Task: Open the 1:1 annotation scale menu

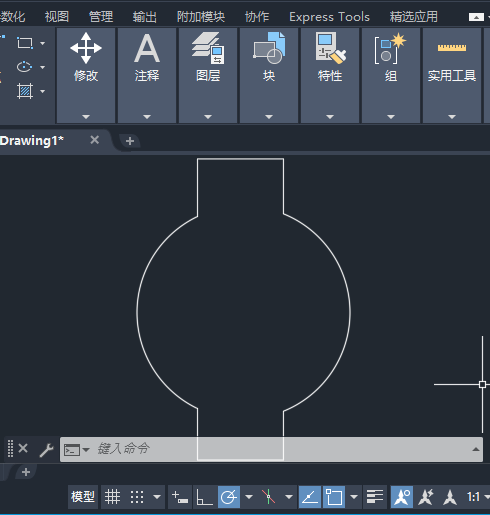Action: [x=477, y=497]
